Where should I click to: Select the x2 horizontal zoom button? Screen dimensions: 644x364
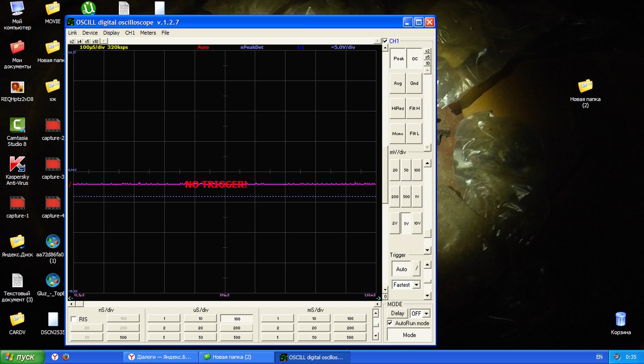point(71,41)
